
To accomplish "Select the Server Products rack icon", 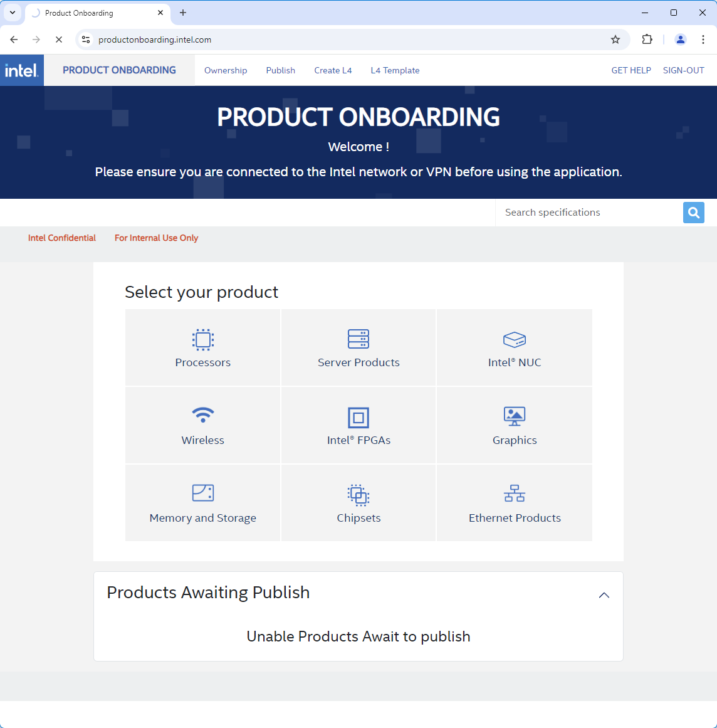I will coord(358,339).
